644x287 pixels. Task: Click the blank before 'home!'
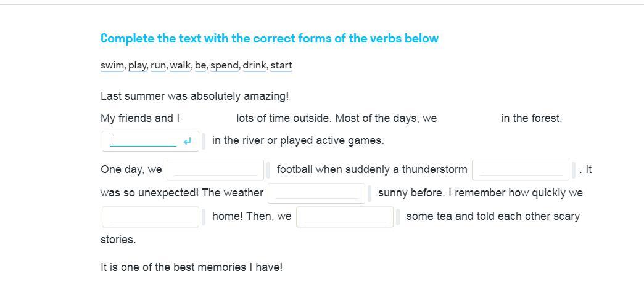(x=151, y=216)
